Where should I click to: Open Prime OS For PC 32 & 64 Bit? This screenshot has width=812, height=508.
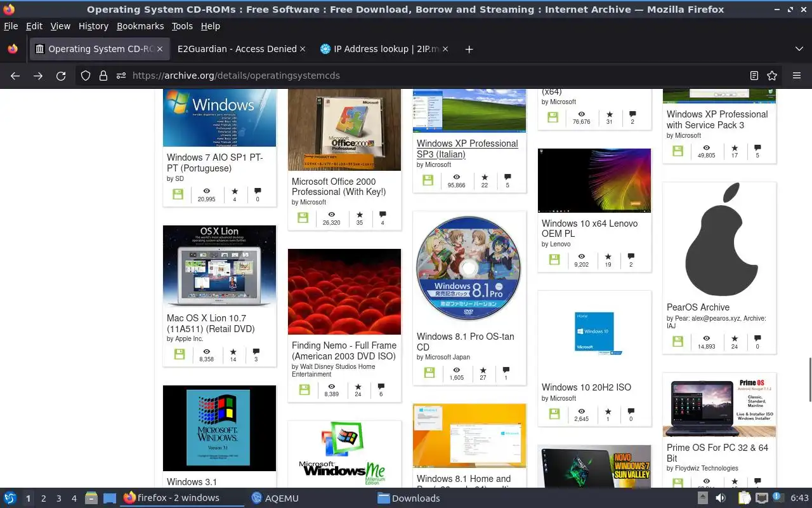[717, 453]
